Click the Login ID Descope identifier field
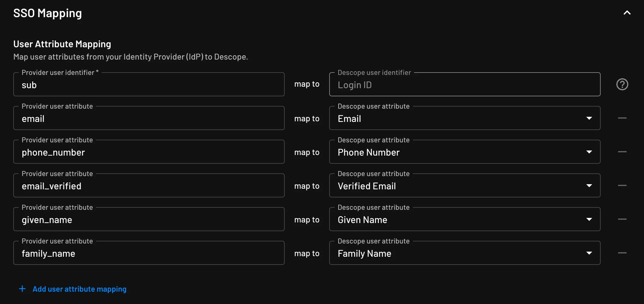Screen dimensions: 644x304 (x=464, y=85)
